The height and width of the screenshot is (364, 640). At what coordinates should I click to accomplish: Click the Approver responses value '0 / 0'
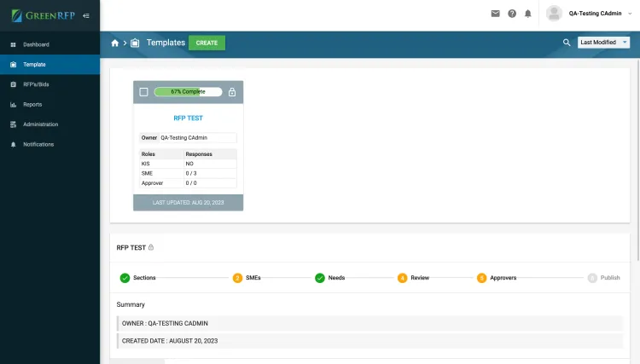(191, 183)
